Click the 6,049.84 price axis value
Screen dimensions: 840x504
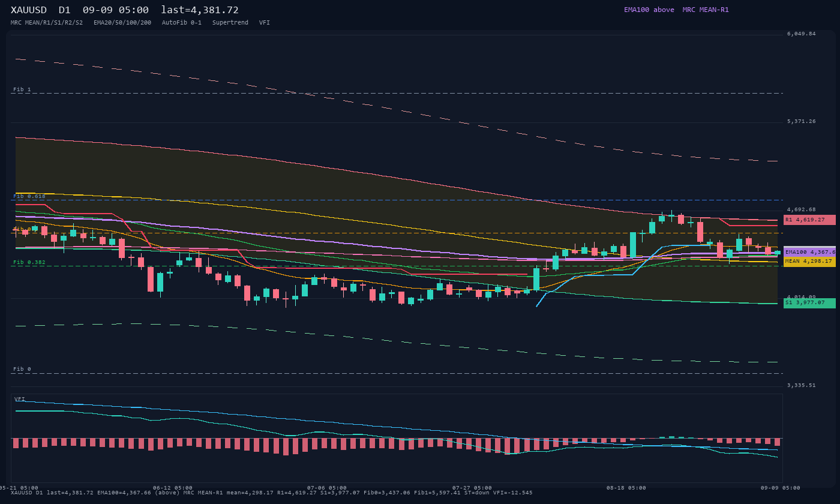pyautogui.click(x=802, y=34)
